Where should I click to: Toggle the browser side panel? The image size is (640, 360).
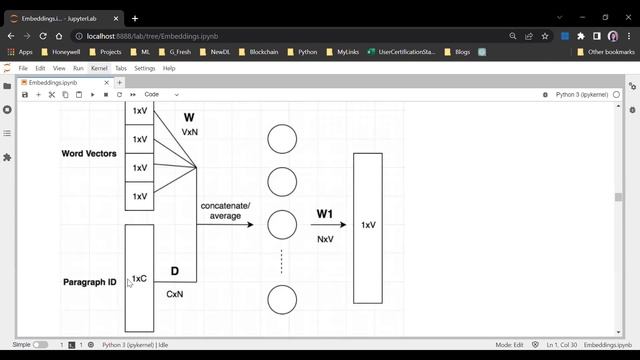tap(597, 36)
